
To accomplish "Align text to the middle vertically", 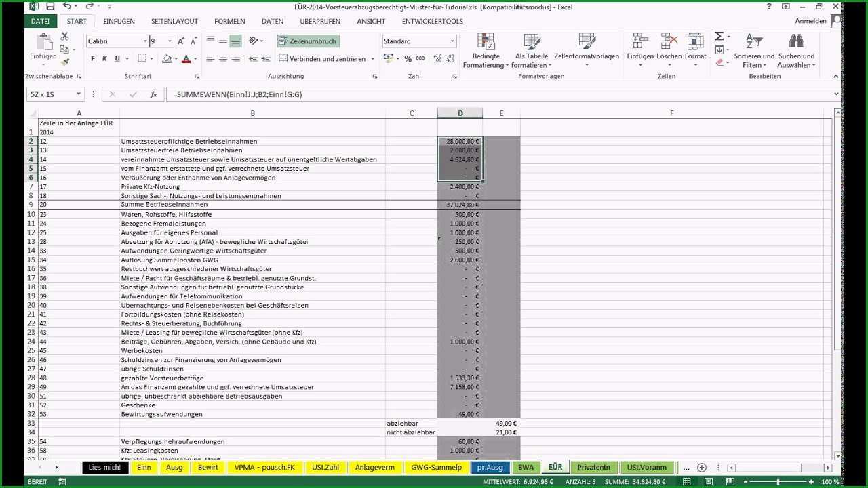I will click(x=223, y=41).
